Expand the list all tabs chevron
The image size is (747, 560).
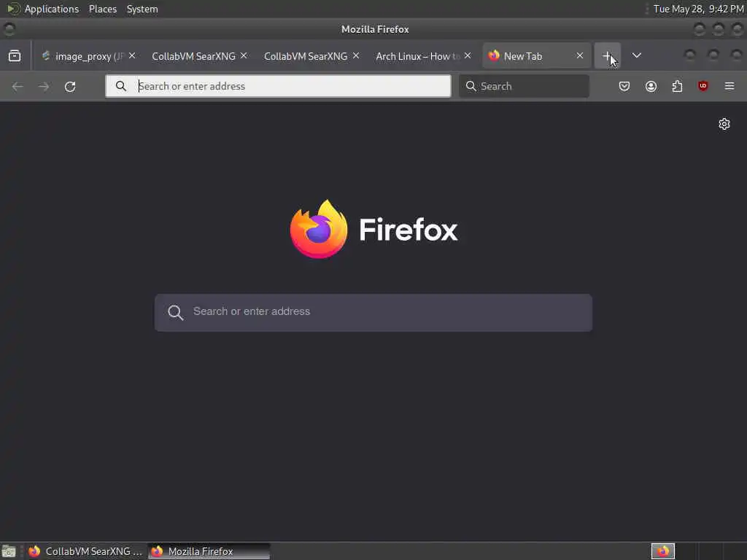tap(636, 55)
